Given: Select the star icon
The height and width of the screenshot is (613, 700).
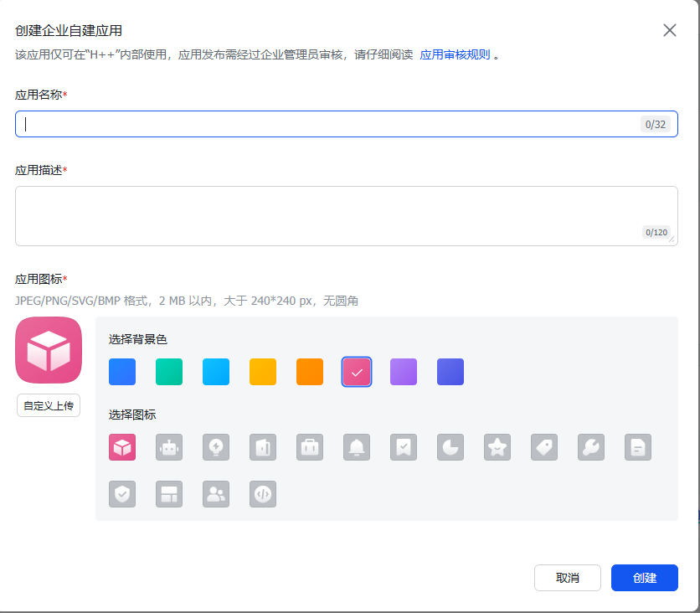Looking at the screenshot, I should click(x=497, y=447).
